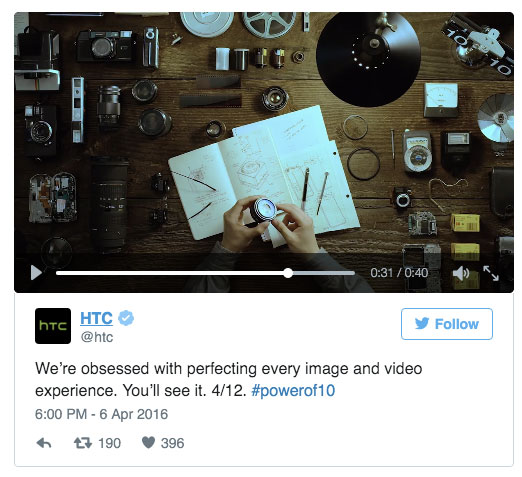Open the HTC profile avatar
This screenshot has width=522, height=477.
pos(53,326)
